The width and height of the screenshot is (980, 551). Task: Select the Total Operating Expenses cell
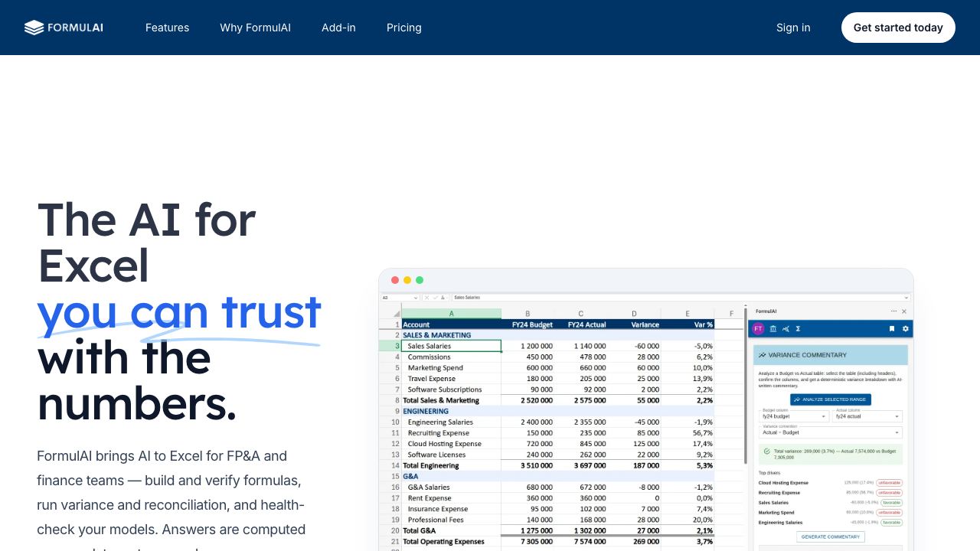[451, 541]
